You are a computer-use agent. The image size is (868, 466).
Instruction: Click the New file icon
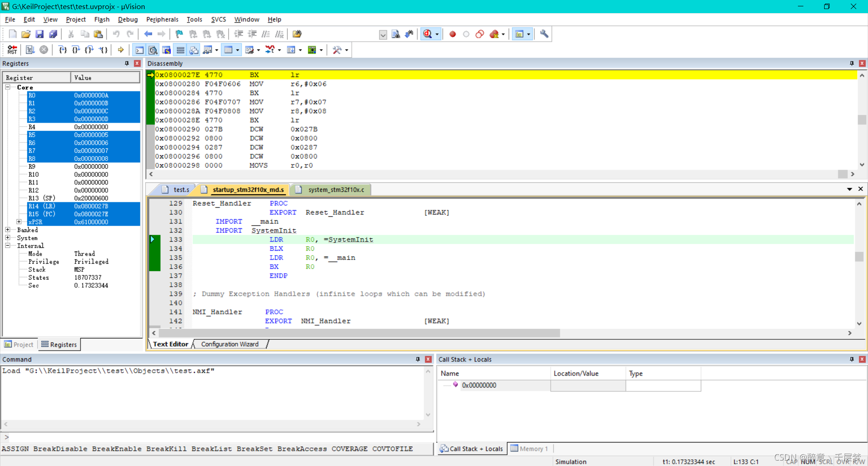[13, 34]
